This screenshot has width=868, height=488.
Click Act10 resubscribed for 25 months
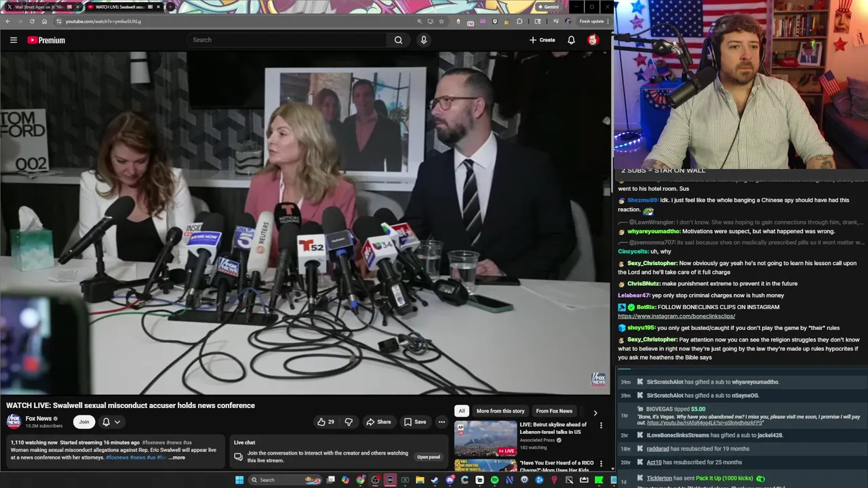point(743,462)
